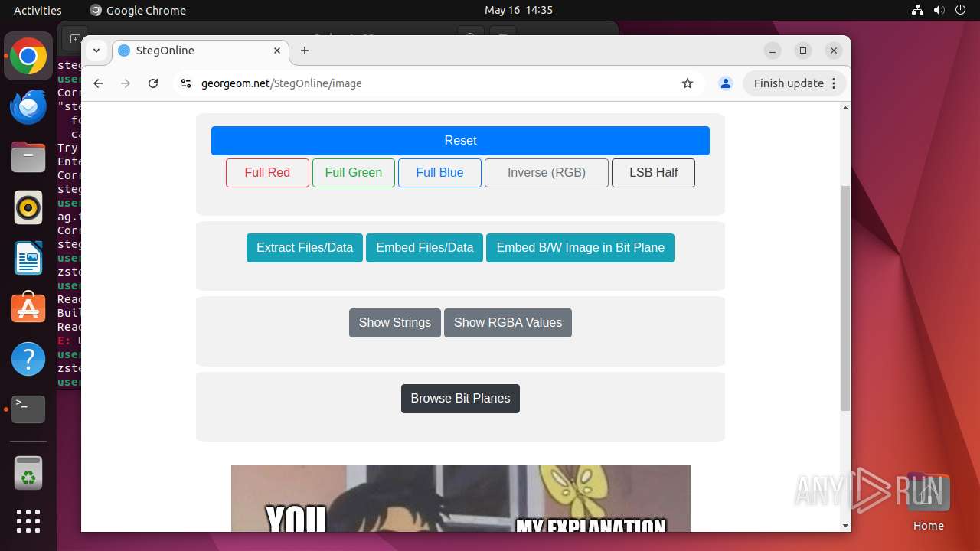Expand the tab search dropdown

(96, 51)
